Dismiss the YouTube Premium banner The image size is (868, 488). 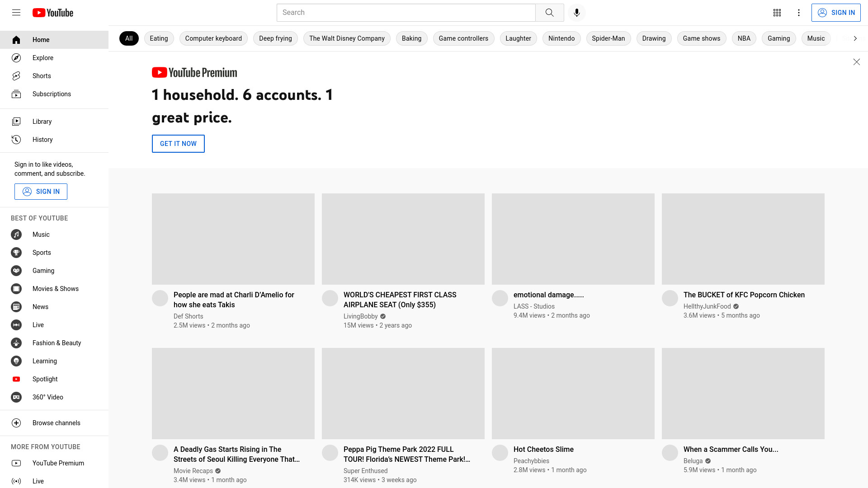(x=856, y=62)
